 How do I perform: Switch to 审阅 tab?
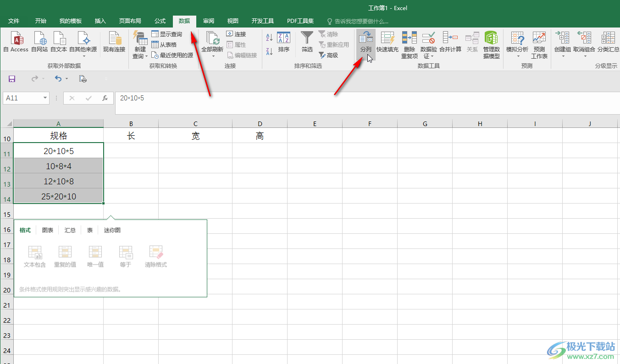[x=209, y=21]
